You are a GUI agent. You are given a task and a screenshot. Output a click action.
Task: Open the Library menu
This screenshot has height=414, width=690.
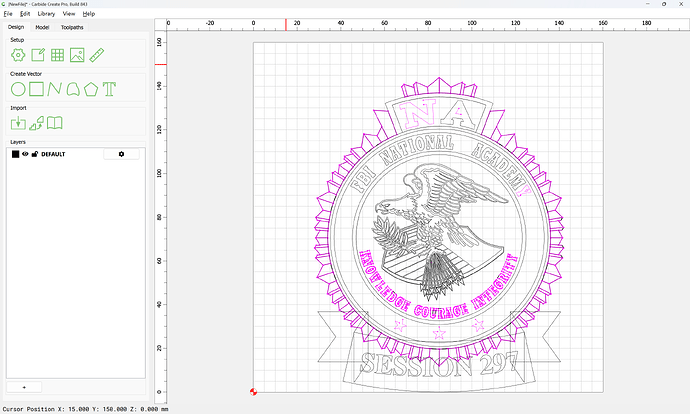[x=46, y=14]
